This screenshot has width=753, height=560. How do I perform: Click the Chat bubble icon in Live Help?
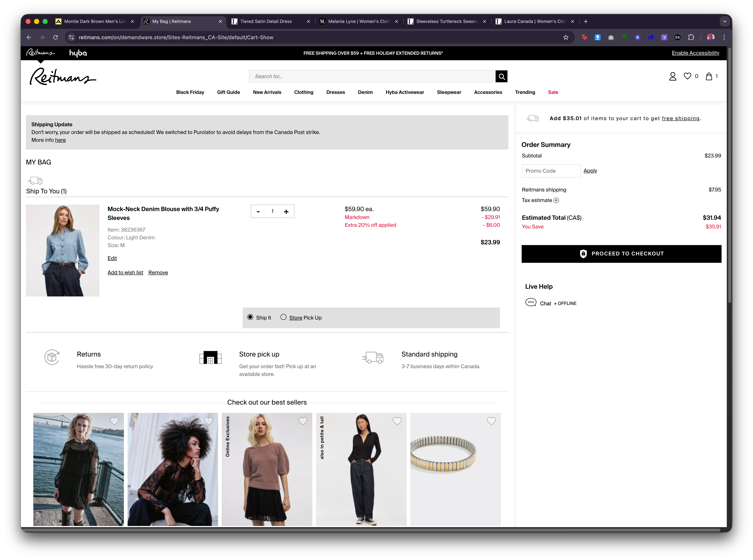click(x=531, y=302)
